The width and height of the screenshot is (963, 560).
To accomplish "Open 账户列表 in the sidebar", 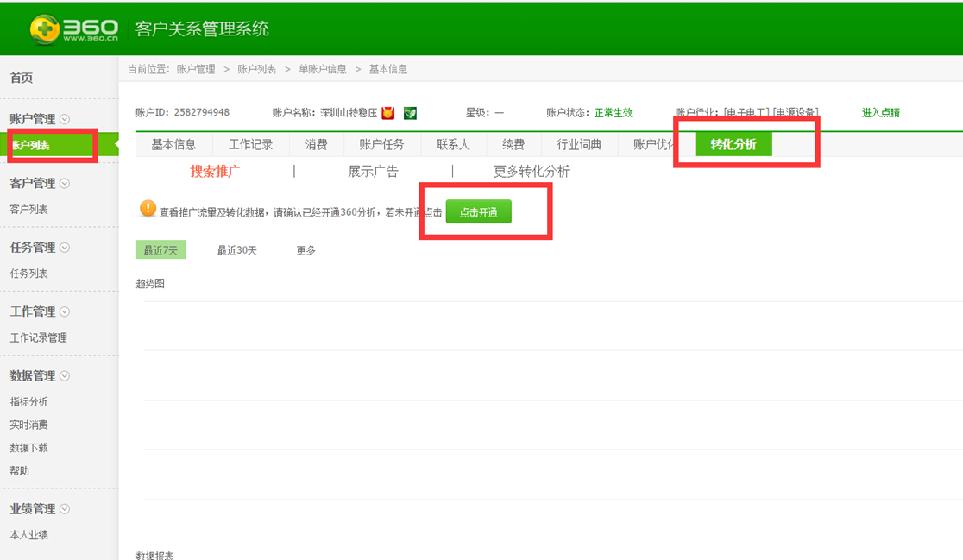I will (x=30, y=145).
